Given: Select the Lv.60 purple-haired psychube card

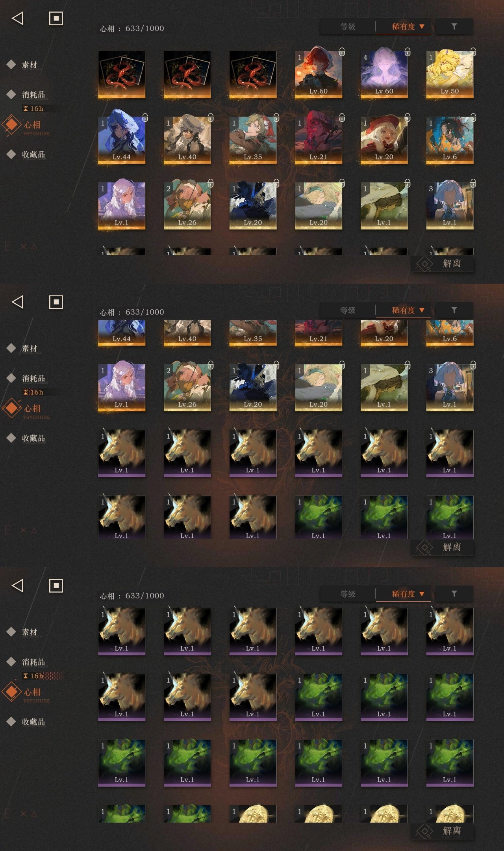Looking at the screenshot, I should click(384, 74).
